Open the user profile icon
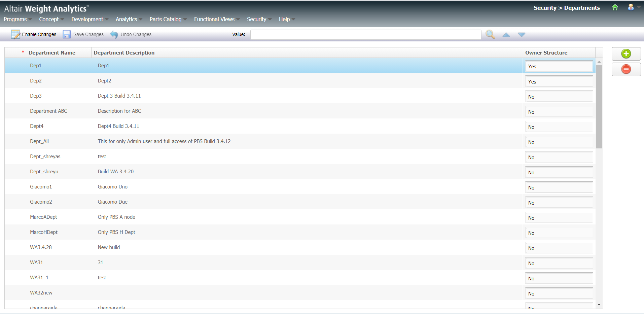Viewport: 644px width, 314px height. click(x=631, y=7)
